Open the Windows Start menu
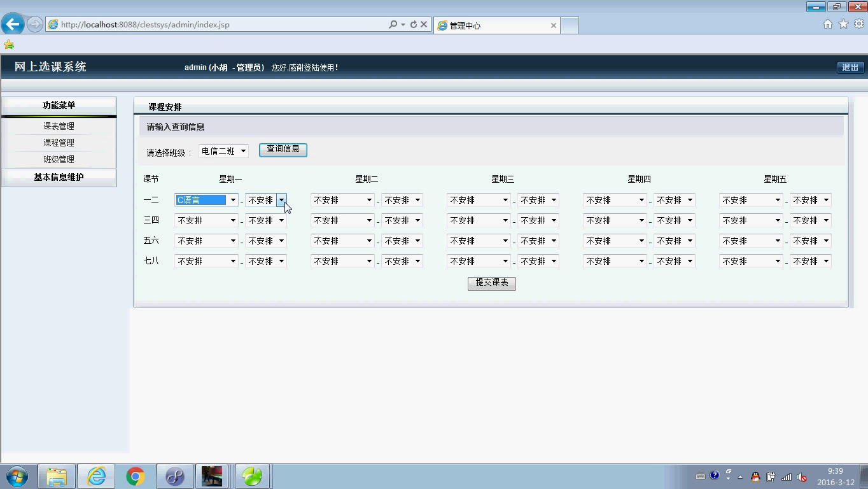This screenshot has width=868, height=489. pyautogui.click(x=17, y=476)
